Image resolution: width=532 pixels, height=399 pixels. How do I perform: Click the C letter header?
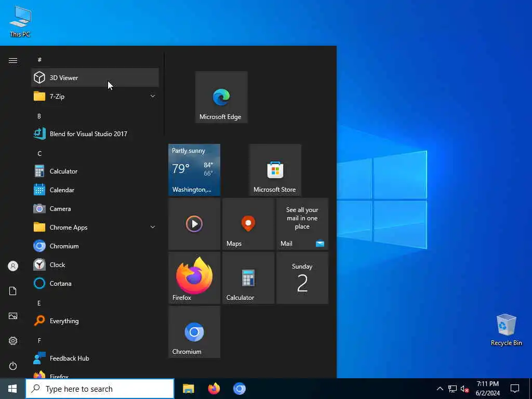pyautogui.click(x=39, y=153)
